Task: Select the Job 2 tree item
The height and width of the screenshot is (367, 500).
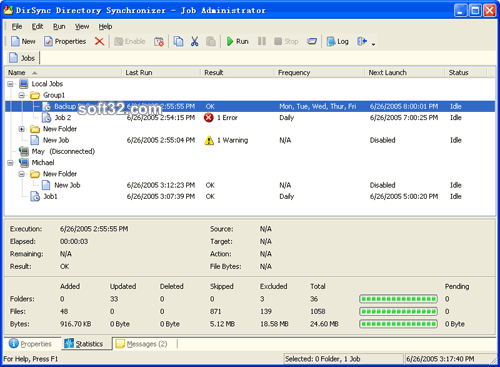Action: click(63, 118)
